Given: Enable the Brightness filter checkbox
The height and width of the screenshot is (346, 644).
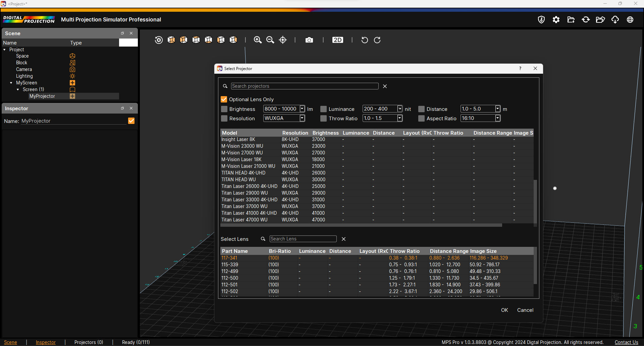Looking at the screenshot, I should point(224,109).
